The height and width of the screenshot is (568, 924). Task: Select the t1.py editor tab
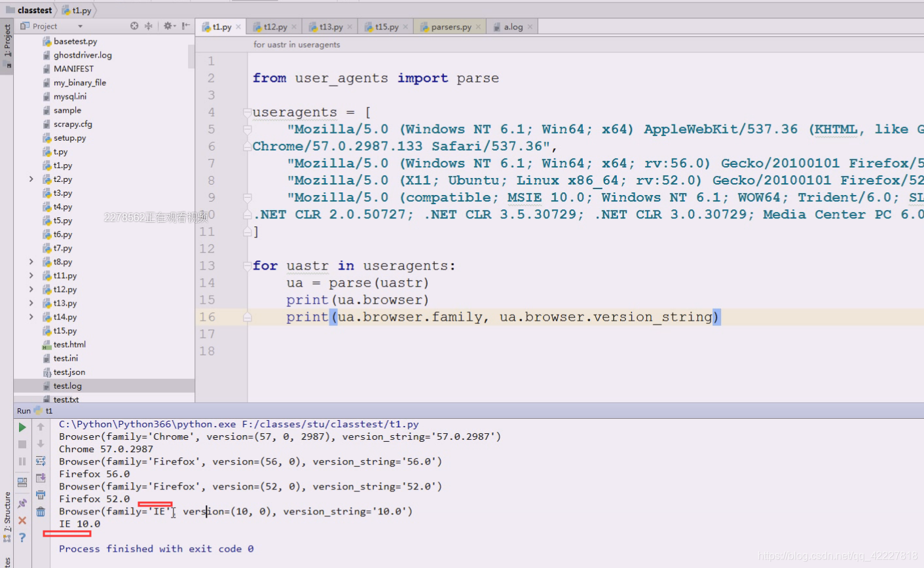point(221,27)
